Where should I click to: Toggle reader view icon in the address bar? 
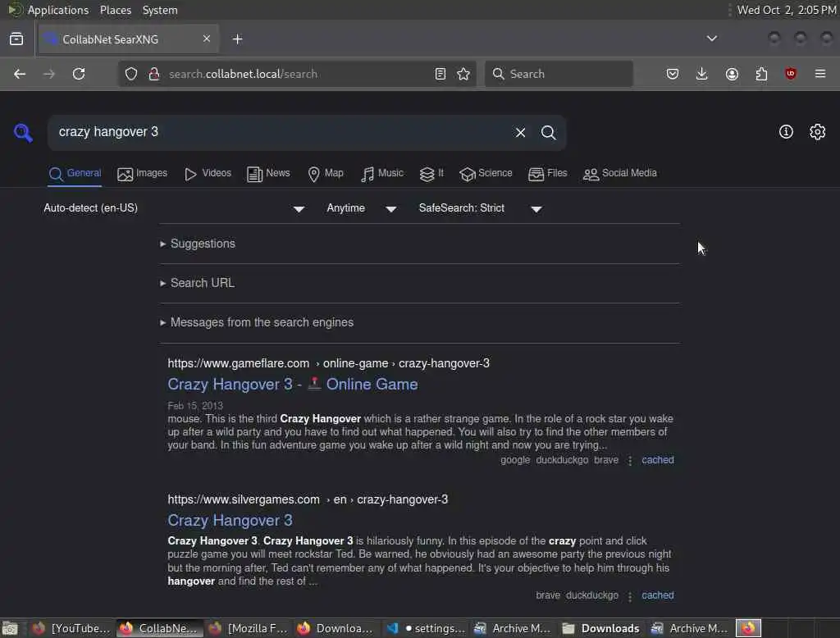tap(441, 74)
